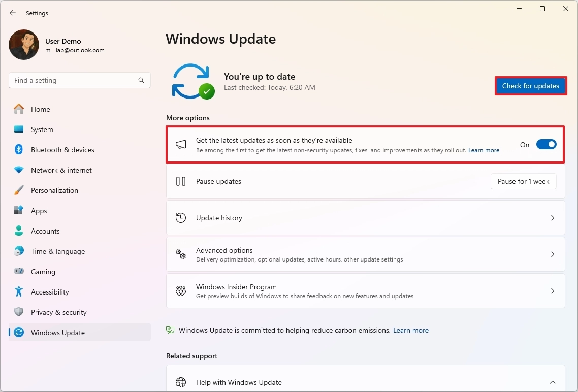The width and height of the screenshot is (578, 392).
Task: Click the Advanced options gears icon
Action: click(x=181, y=254)
